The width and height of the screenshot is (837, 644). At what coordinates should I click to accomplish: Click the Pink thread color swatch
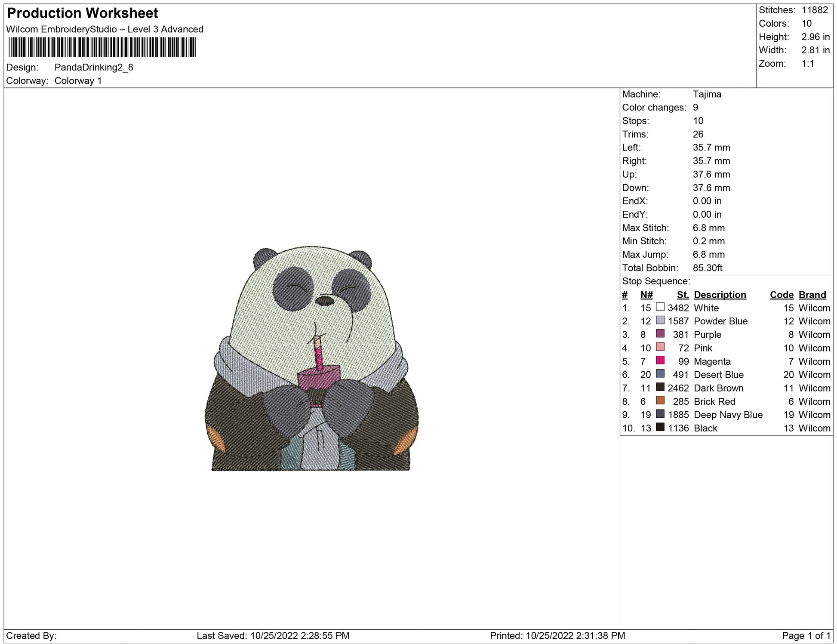tap(660, 347)
